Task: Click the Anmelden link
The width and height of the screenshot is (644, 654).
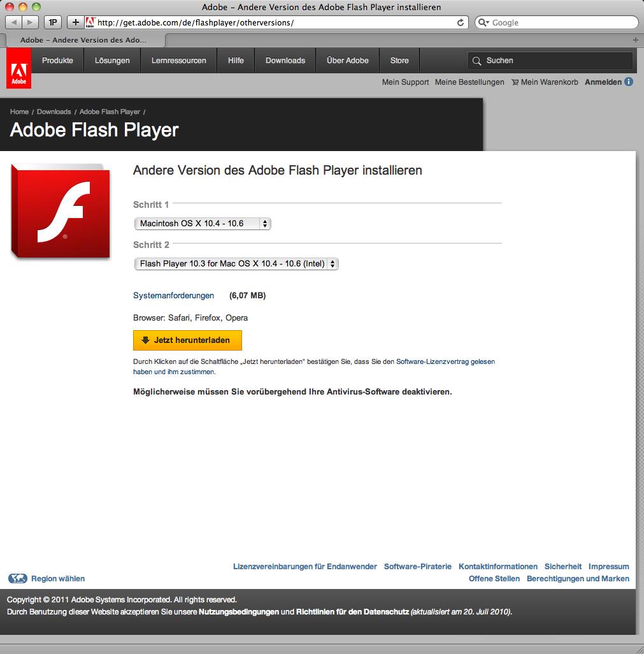Action: click(603, 82)
